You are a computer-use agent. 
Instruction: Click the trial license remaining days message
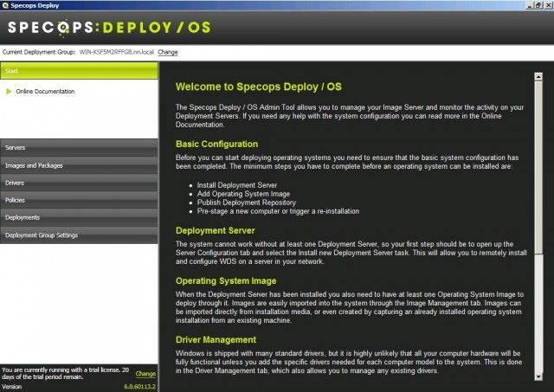coord(66,373)
